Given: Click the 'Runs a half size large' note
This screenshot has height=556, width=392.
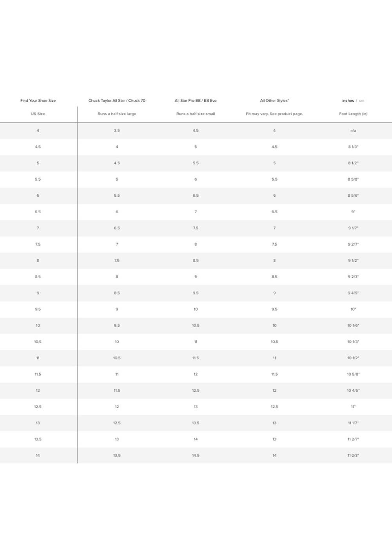Looking at the screenshot, I should (117, 114).
